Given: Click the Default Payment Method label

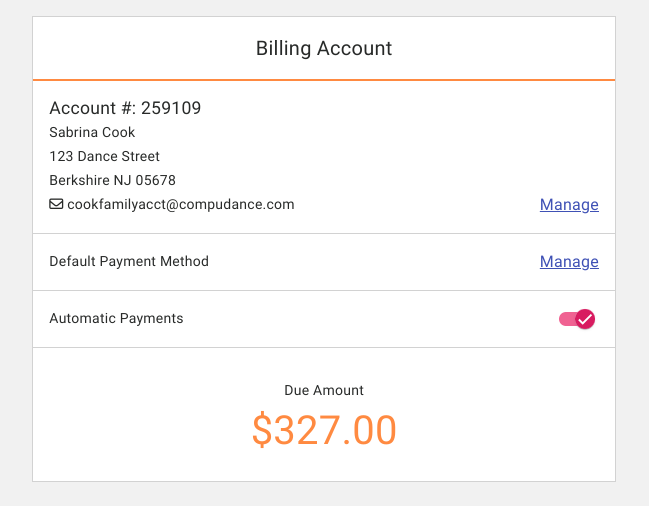Looking at the screenshot, I should pyautogui.click(x=129, y=261).
